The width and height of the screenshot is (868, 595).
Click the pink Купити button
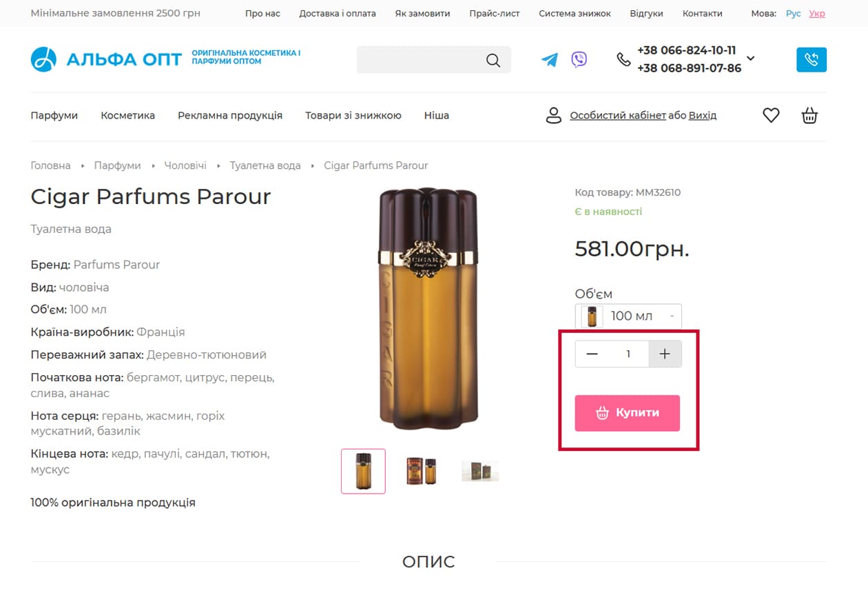click(x=628, y=413)
